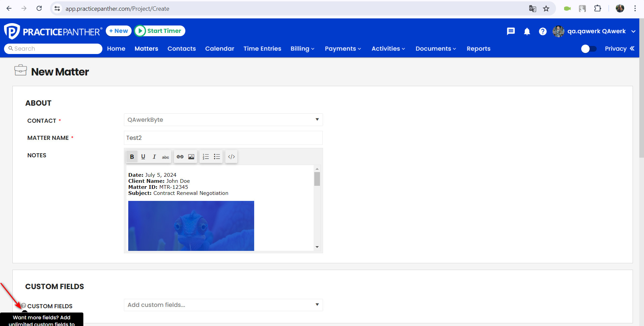Open Time Entries
The height and width of the screenshot is (326, 644).
262,49
